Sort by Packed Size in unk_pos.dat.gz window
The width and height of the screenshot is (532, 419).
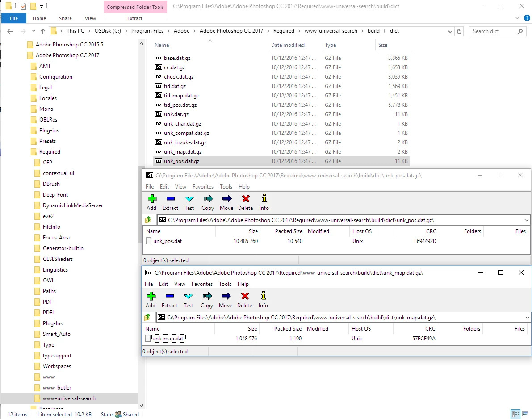click(289, 231)
